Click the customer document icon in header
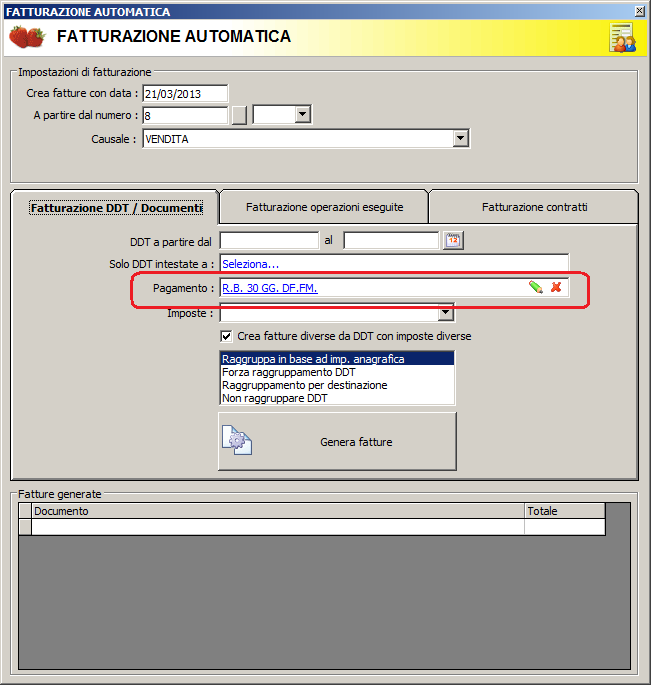The image size is (651, 685). (x=623, y=38)
